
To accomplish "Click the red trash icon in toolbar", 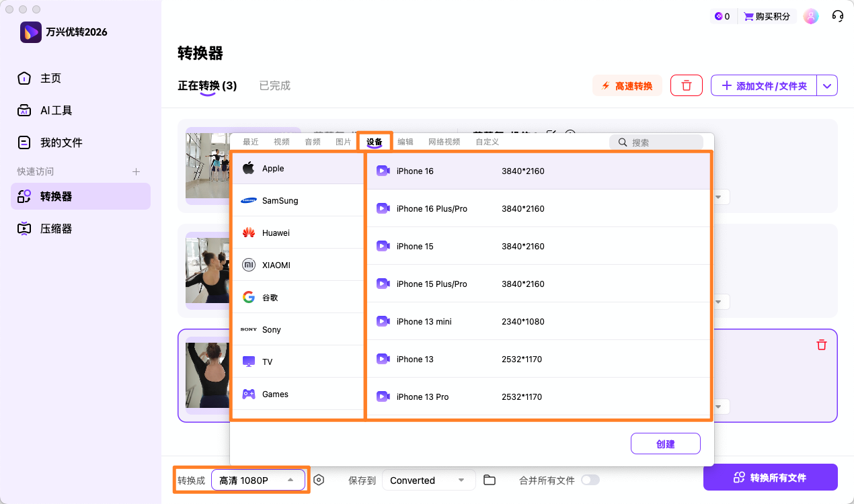I will (686, 85).
